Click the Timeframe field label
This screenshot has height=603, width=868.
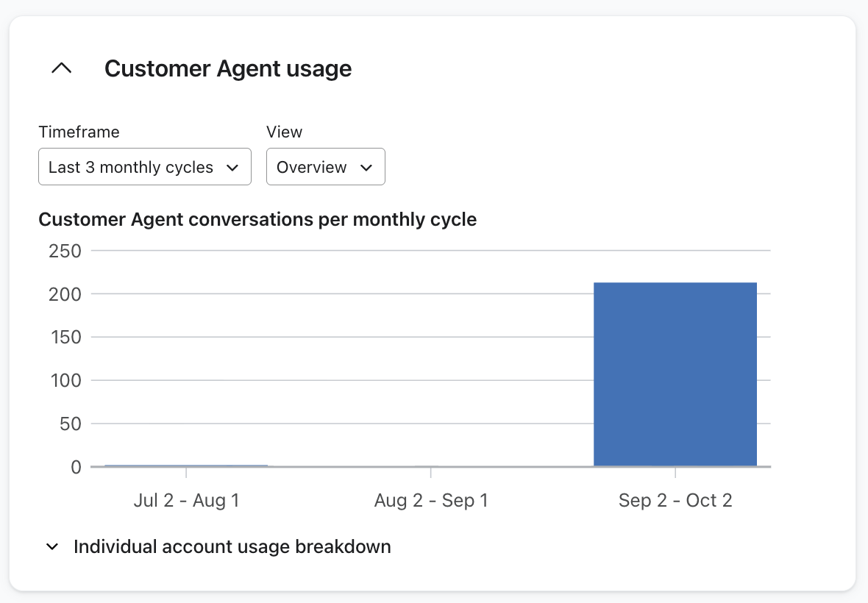(79, 132)
